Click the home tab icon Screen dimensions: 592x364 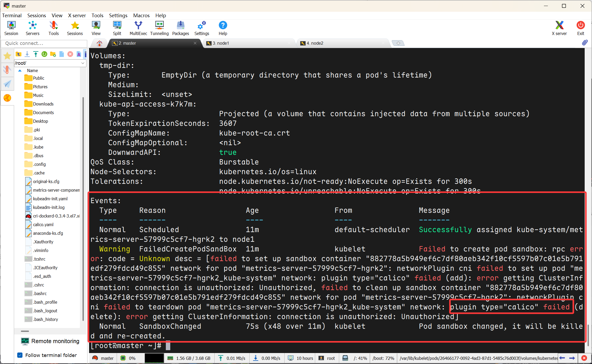click(x=99, y=43)
